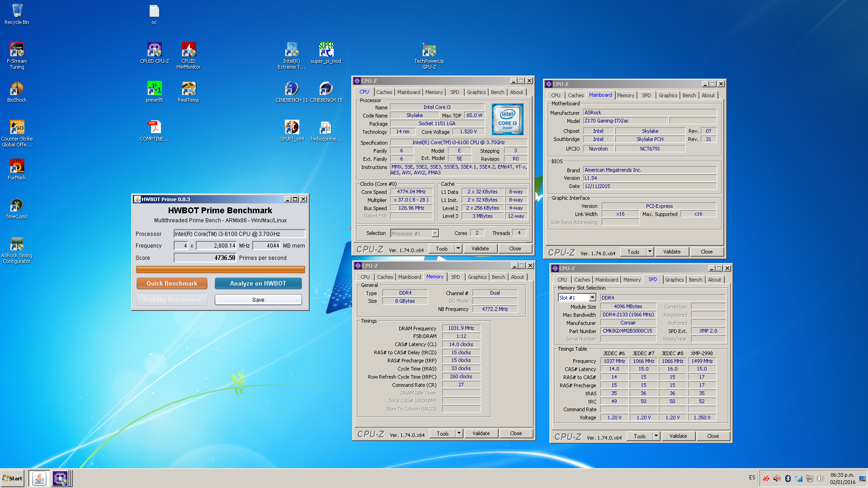This screenshot has width=868, height=488.
Task: Click the NB Frequency 4772.2 MHz value
Action: (495, 309)
